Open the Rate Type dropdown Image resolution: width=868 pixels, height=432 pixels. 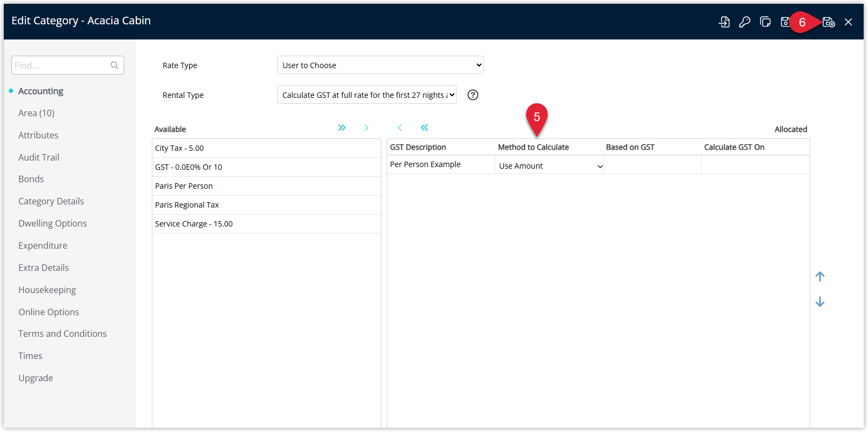tap(380, 65)
